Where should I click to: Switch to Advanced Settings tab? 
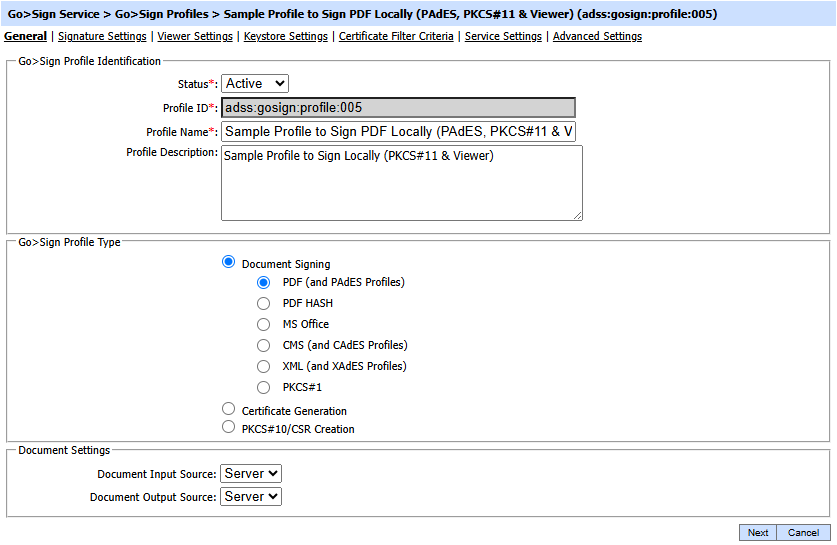coord(597,36)
